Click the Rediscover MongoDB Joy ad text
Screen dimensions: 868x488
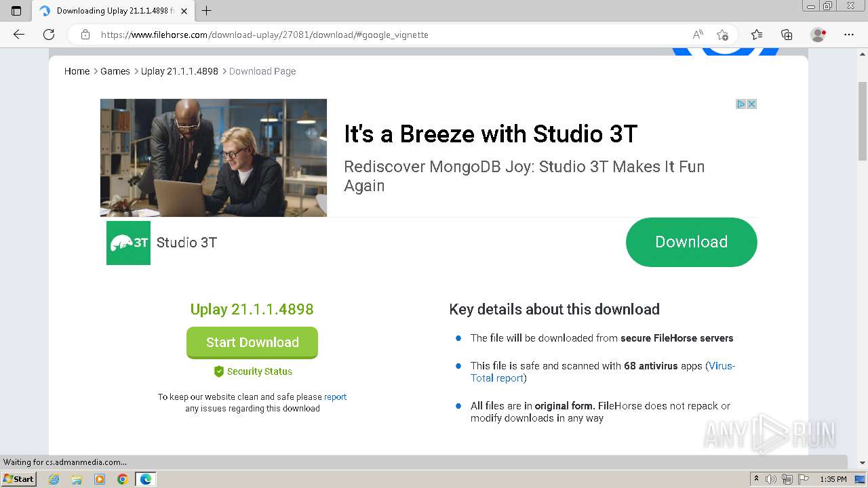coord(524,176)
